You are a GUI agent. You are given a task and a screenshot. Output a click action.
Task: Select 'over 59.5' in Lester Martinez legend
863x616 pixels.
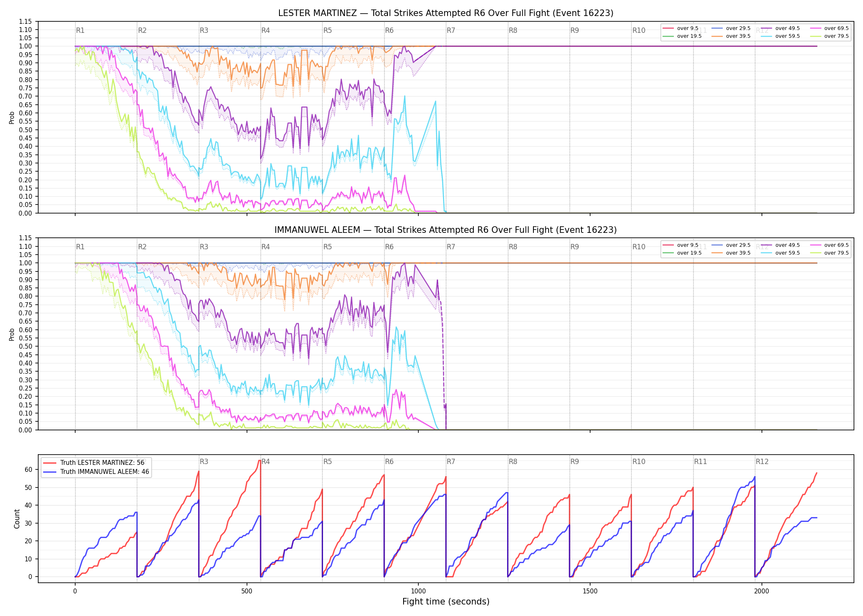780,36
